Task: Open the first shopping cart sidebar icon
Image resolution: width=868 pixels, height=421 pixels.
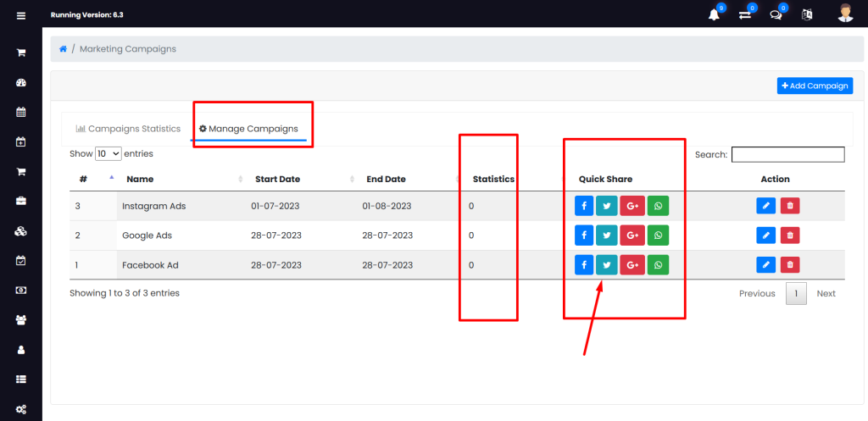Action: pos(21,53)
